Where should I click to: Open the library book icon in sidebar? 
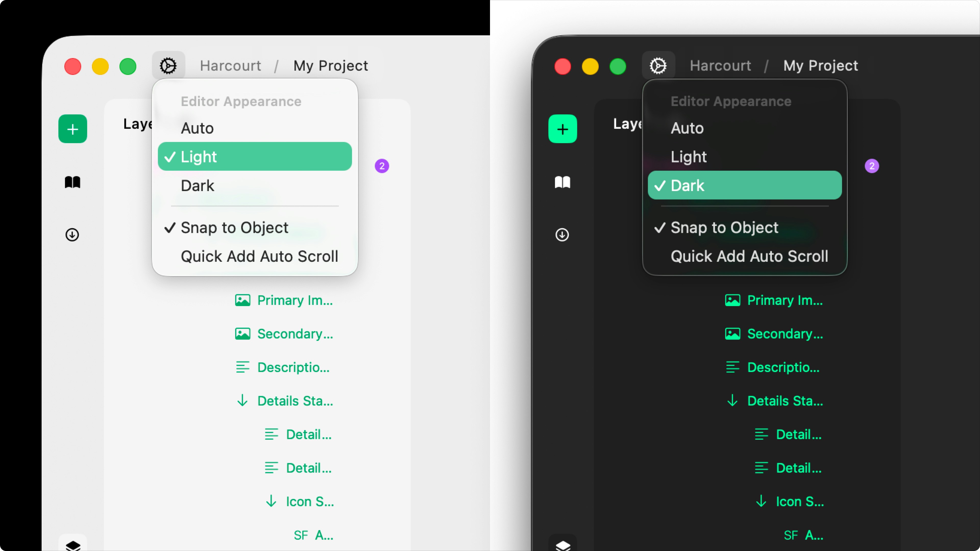tap(72, 183)
